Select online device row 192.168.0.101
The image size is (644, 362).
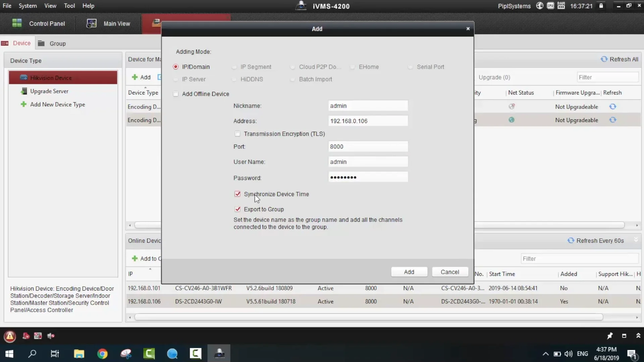(x=383, y=288)
